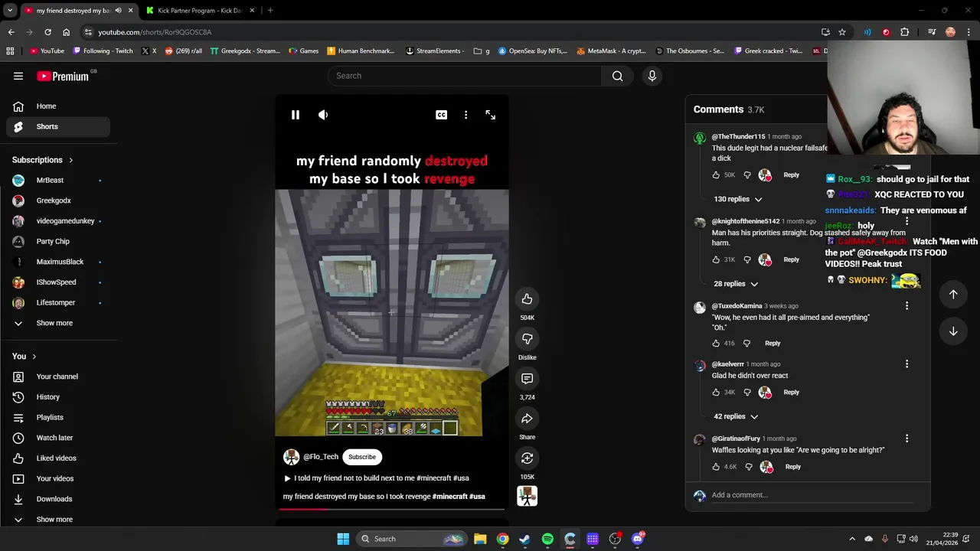Seek using the Short's red progress bar

[391, 508]
